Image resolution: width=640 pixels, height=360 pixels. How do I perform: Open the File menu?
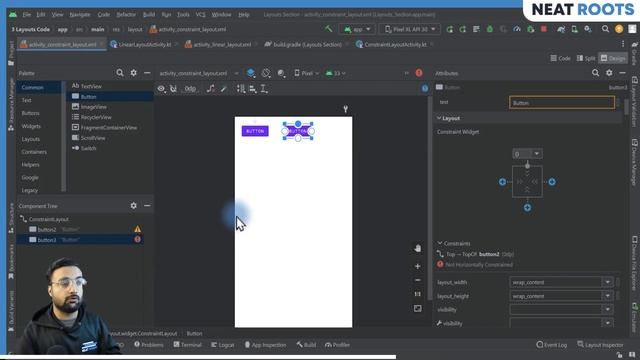[x=27, y=14]
